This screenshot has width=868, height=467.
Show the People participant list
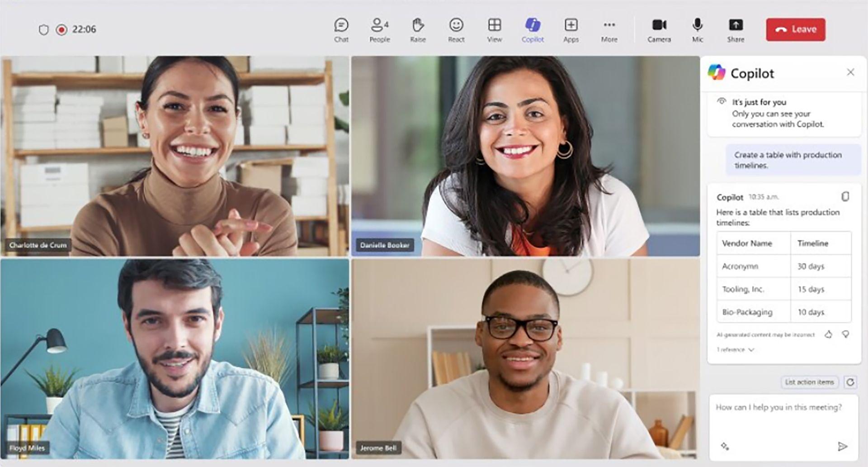tap(380, 30)
